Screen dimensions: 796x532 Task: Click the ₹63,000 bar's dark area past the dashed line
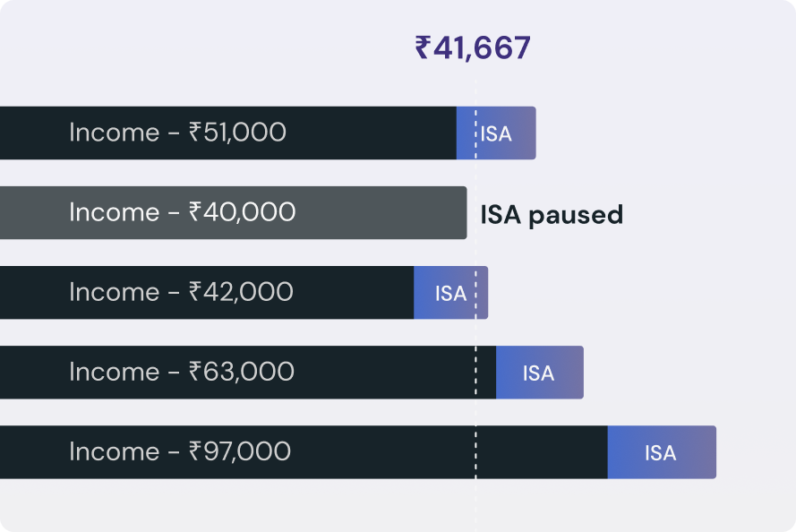click(486, 373)
